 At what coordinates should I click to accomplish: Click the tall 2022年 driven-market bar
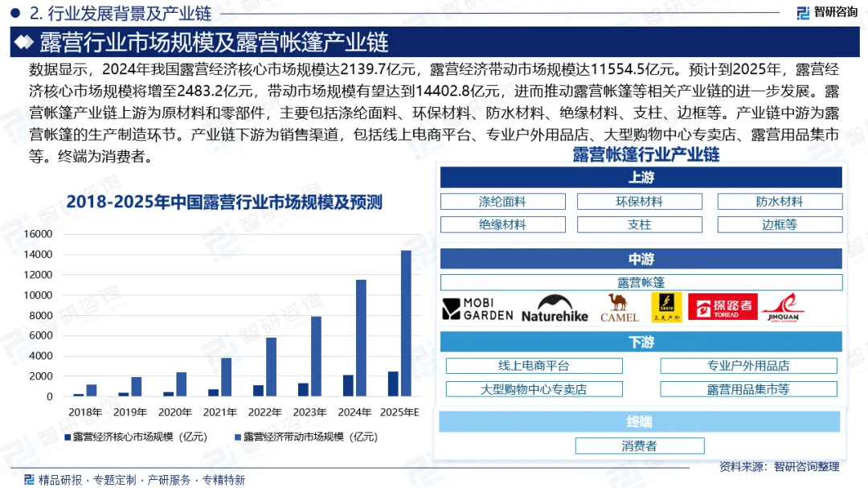pyautogui.click(x=272, y=367)
